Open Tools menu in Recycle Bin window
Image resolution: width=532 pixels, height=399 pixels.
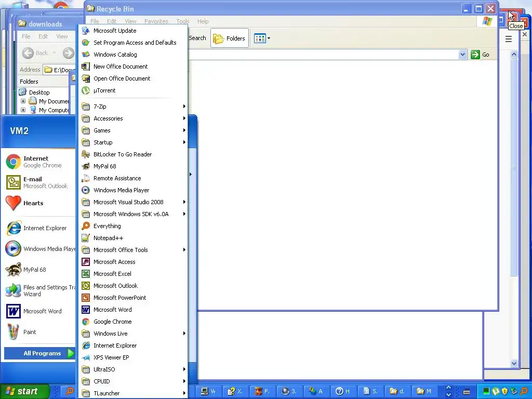pos(182,21)
